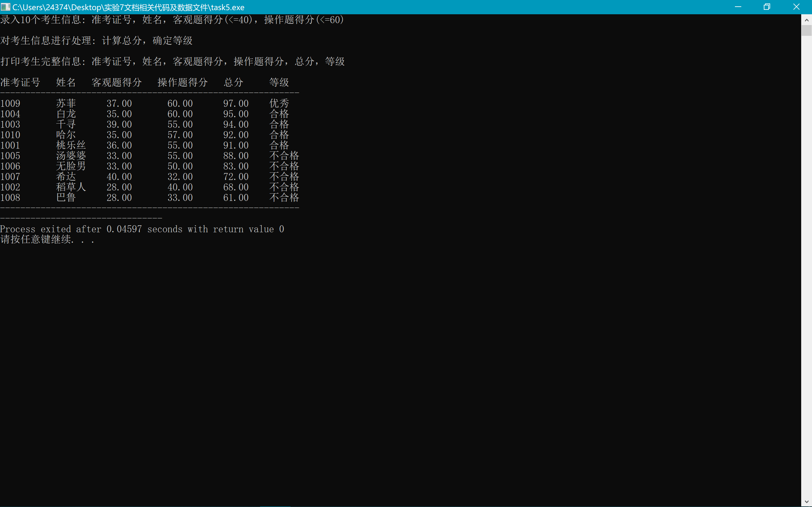812x507 pixels.
Task: Close the task5.exe console window
Action: [796, 7]
